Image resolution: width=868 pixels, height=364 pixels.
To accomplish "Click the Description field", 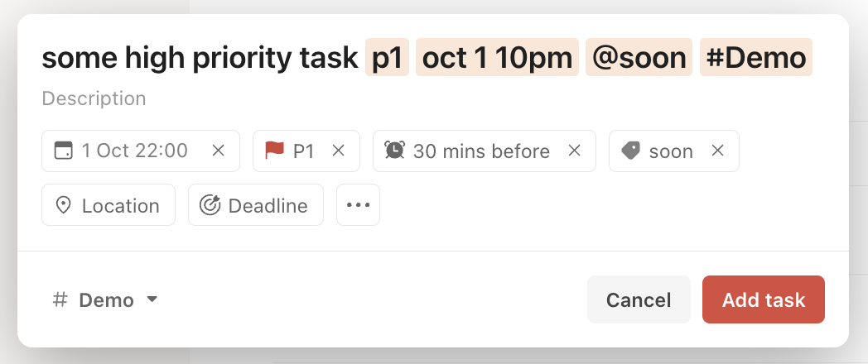I will tap(94, 98).
